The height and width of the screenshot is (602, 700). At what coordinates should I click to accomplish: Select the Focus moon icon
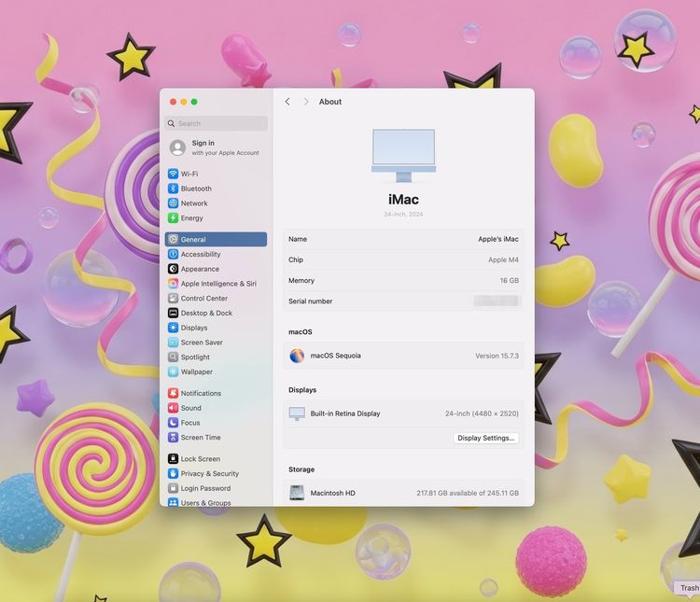click(174, 423)
